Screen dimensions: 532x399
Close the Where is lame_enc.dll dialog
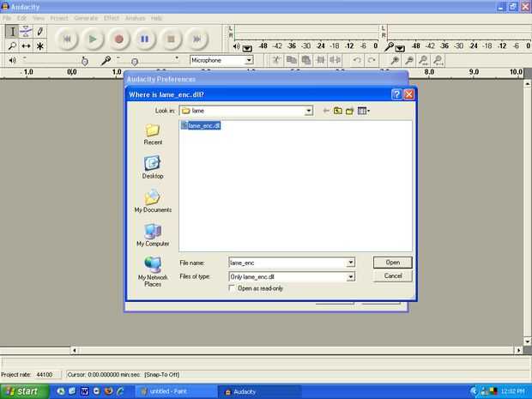408,94
